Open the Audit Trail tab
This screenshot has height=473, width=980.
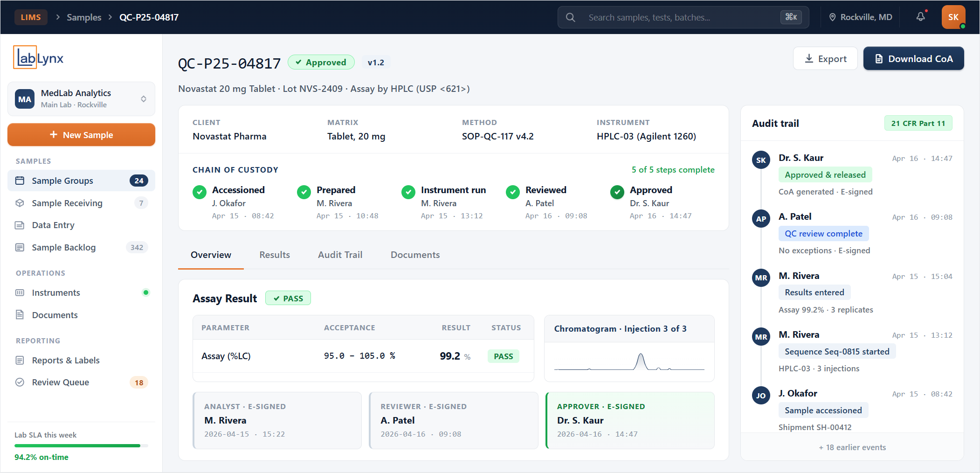[340, 255]
